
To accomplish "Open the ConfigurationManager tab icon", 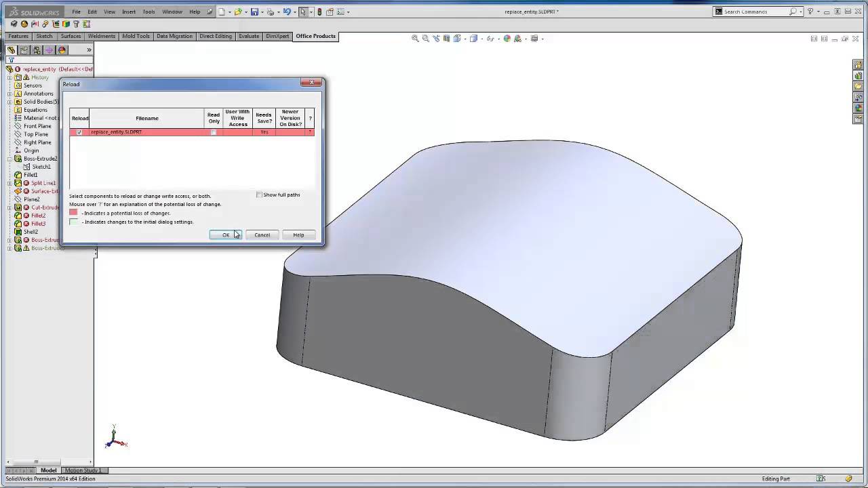I will 37,49.
